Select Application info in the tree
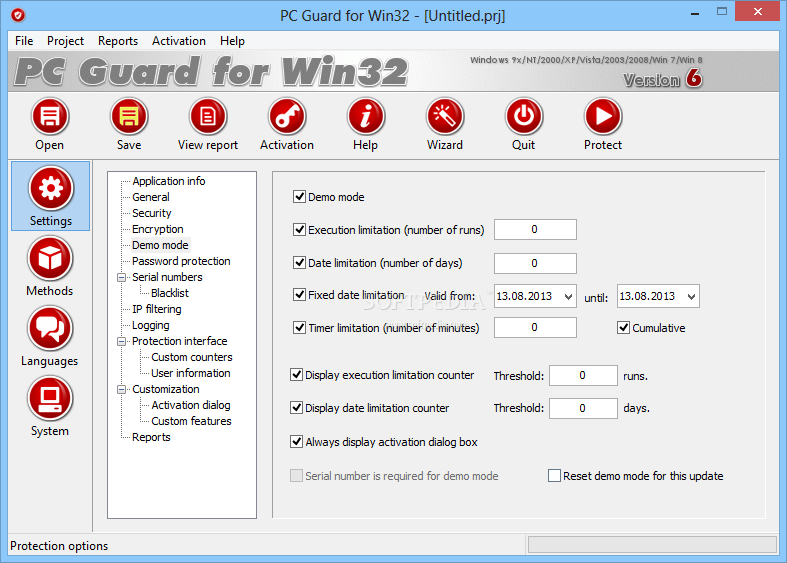Screen dimensions: 787x563 click(169, 181)
